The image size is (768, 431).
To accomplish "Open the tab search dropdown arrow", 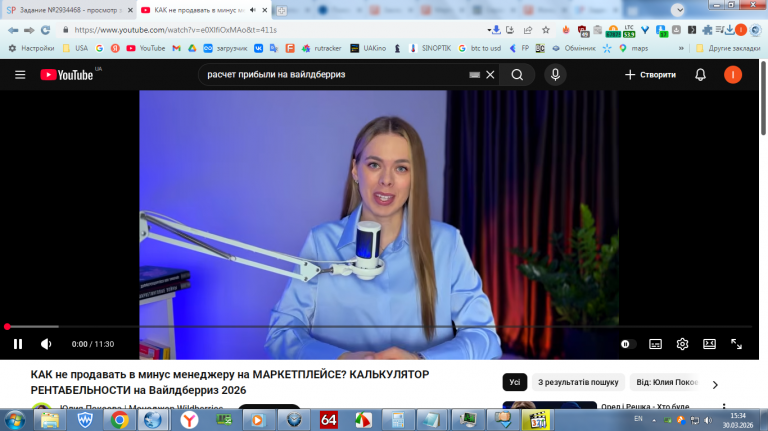I will [678, 10].
